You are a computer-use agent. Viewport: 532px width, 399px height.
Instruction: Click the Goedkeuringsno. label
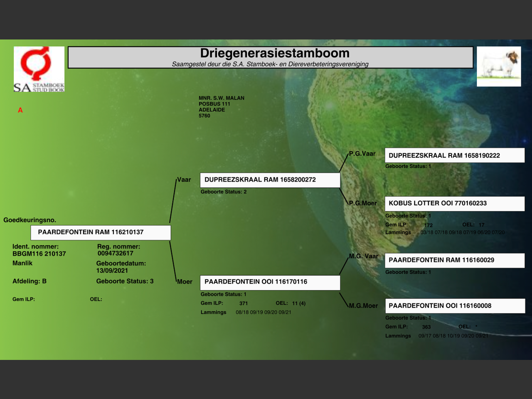(30, 220)
